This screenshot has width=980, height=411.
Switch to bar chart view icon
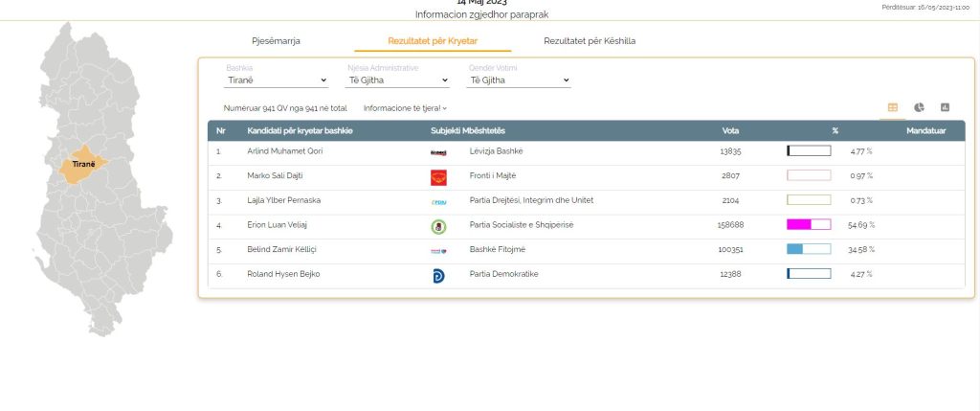click(x=945, y=107)
